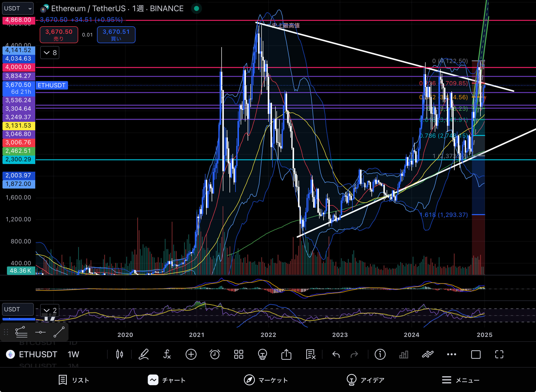The image size is (536, 392).
Task: Tap the 4,141.52 blue price label
Action: (x=19, y=50)
